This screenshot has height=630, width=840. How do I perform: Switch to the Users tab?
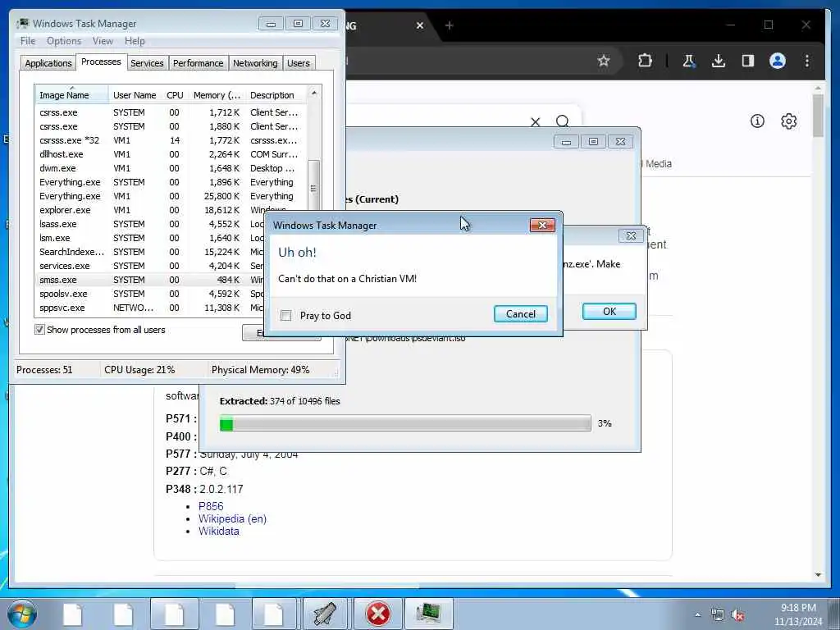[299, 63]
